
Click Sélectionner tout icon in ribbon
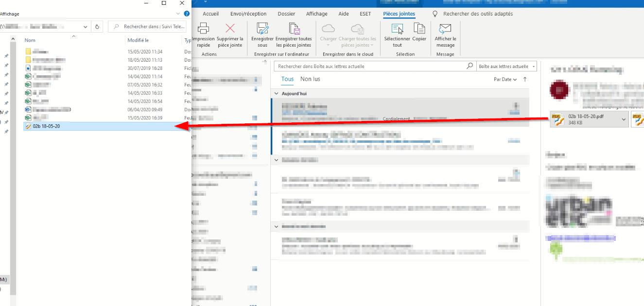[397, 29]
